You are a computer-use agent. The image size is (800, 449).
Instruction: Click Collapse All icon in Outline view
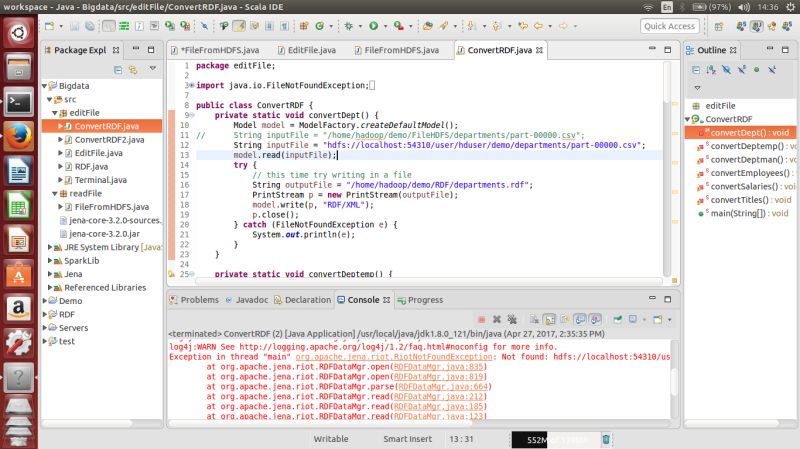[x=696, y=70]
